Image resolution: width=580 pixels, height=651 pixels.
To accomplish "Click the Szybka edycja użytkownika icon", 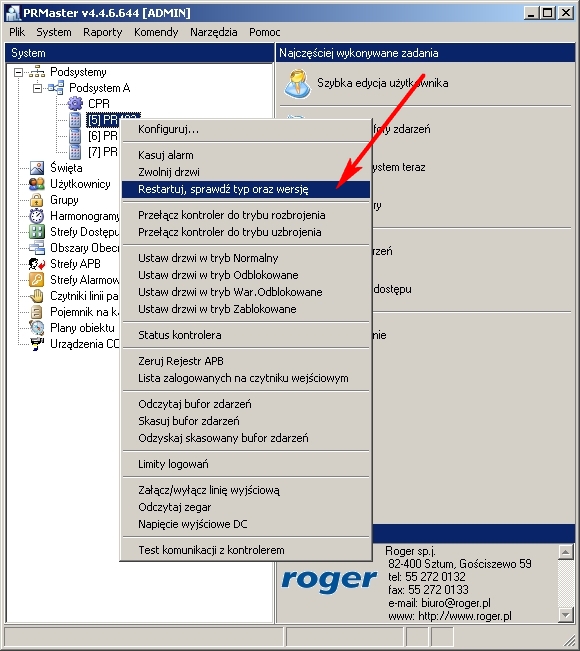I will [x=297, y=83].
